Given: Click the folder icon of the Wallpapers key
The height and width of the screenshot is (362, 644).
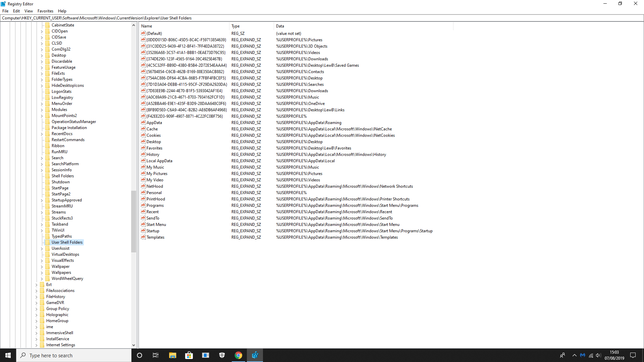Looking at the screenshot, I should pos(48,273).
